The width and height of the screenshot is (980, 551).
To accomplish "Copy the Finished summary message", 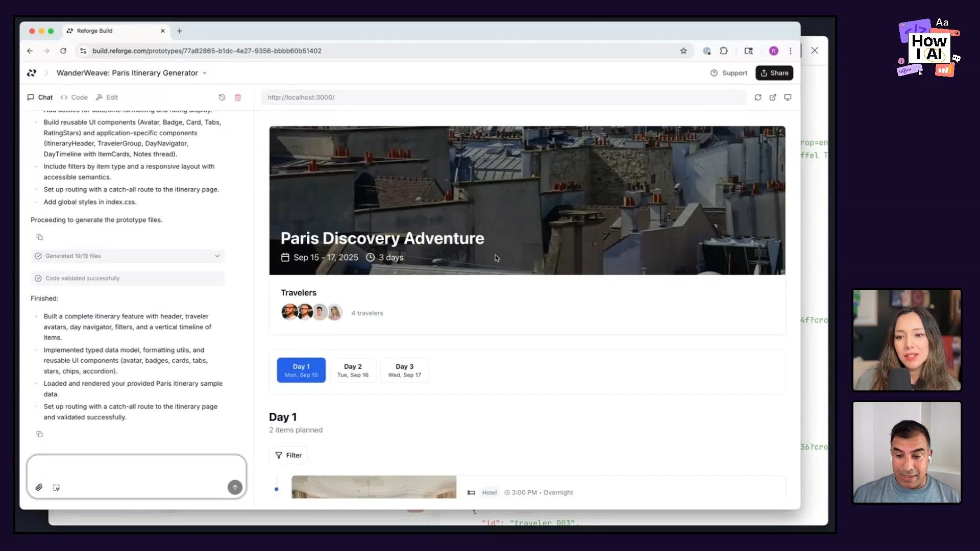I will (x=39, y=434).
